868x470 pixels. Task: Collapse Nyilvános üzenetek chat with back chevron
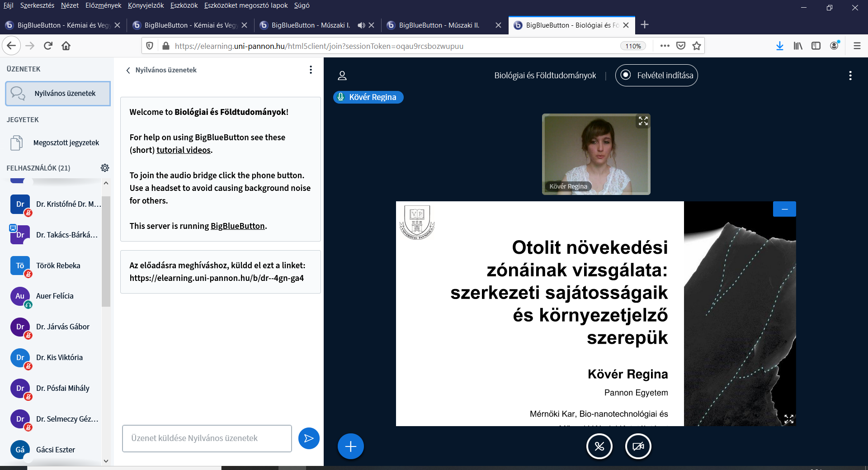coord(128,70)
